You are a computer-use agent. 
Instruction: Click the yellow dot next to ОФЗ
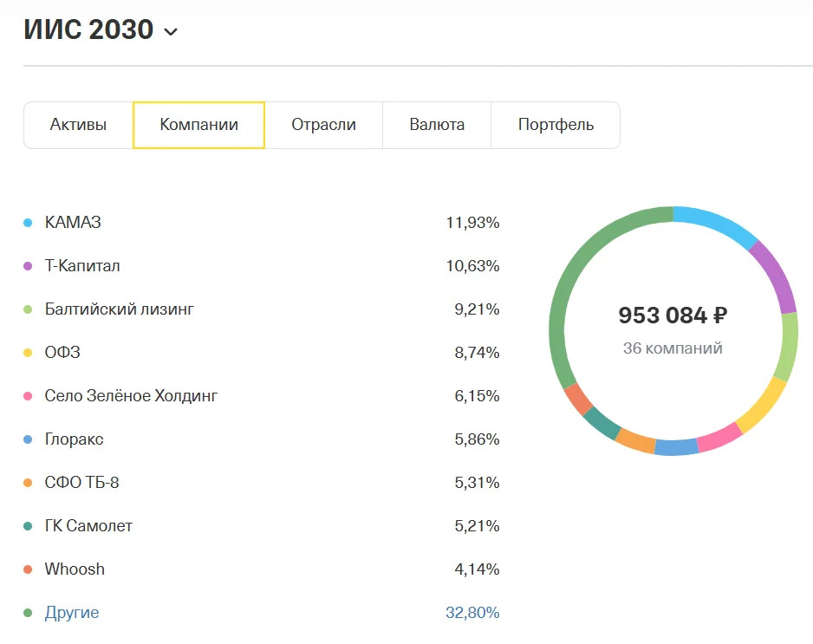click(x=28, y=353)
